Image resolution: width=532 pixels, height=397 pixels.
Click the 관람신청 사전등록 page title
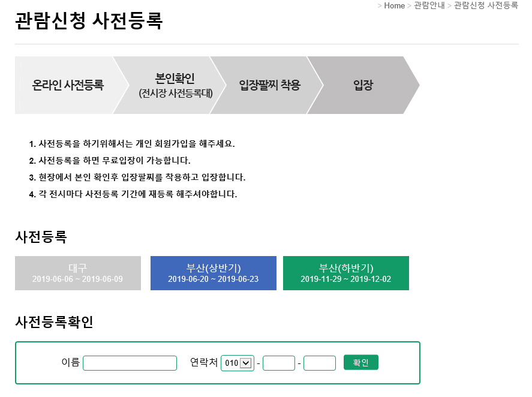tap(89, 21)
